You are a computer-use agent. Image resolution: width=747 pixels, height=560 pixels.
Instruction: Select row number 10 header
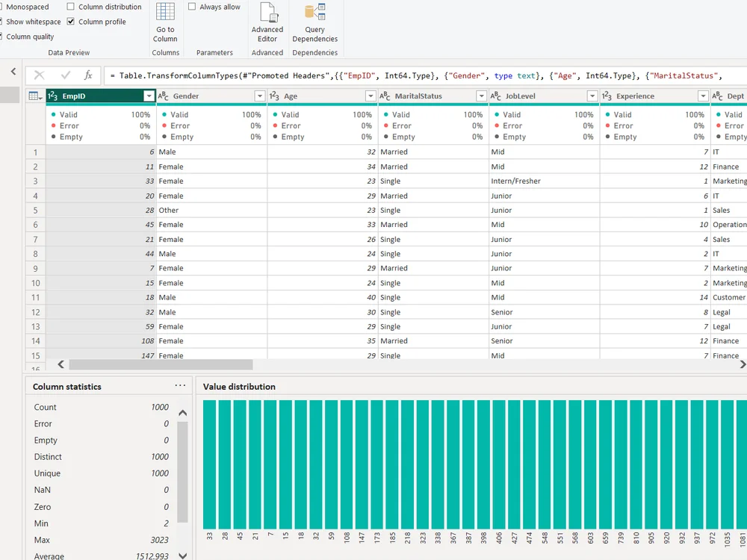35,283
